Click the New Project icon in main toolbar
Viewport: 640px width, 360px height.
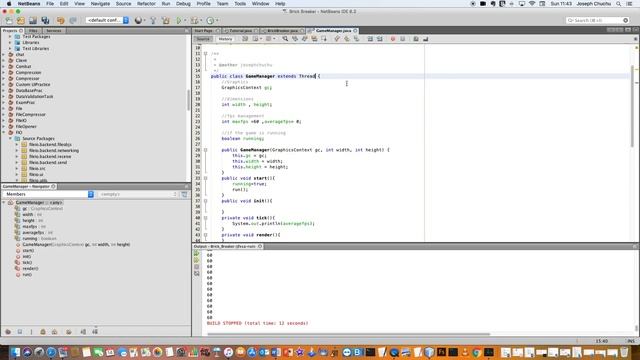click(21, 20)
